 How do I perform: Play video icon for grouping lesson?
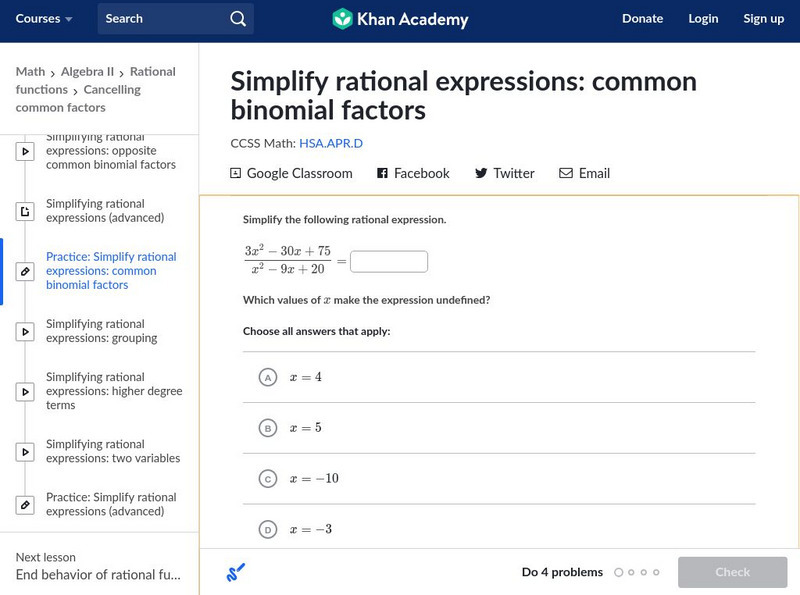(x=26, y=331)
